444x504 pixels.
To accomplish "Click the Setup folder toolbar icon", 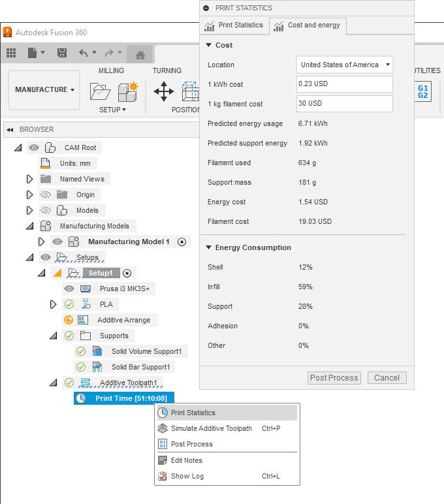I will pos(100,91).
